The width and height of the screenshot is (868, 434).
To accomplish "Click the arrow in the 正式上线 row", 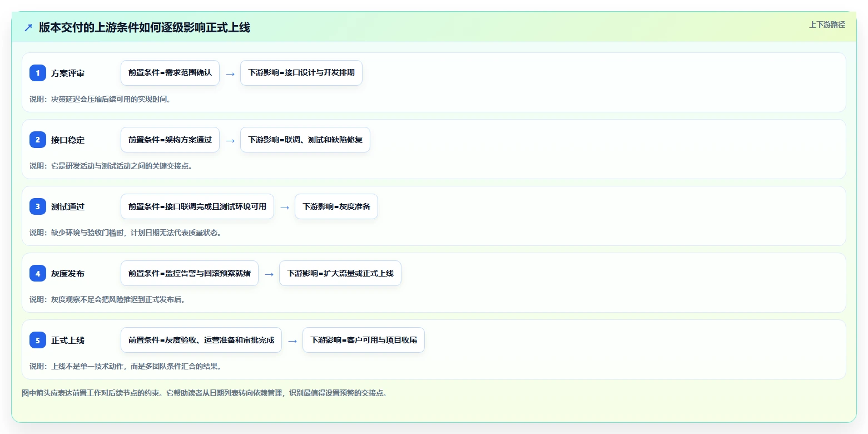I will pyautogui.click(x=292, y=341).
